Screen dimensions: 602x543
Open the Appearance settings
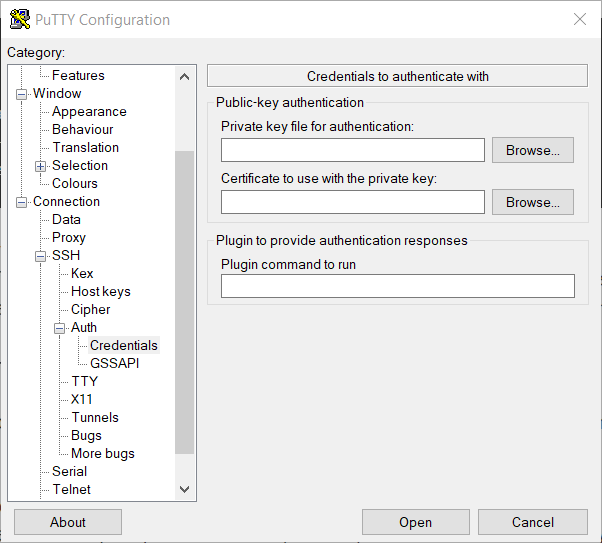click(89, 111)
